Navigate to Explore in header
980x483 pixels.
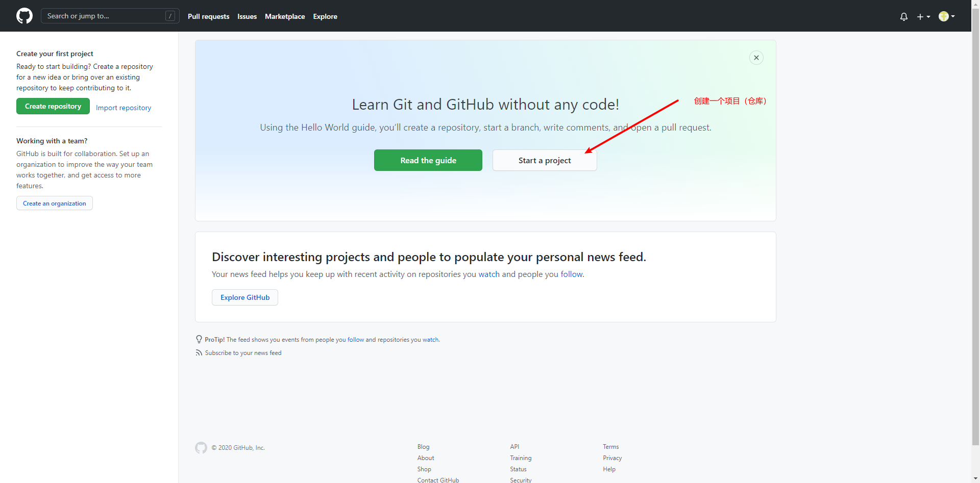[325, 16]
